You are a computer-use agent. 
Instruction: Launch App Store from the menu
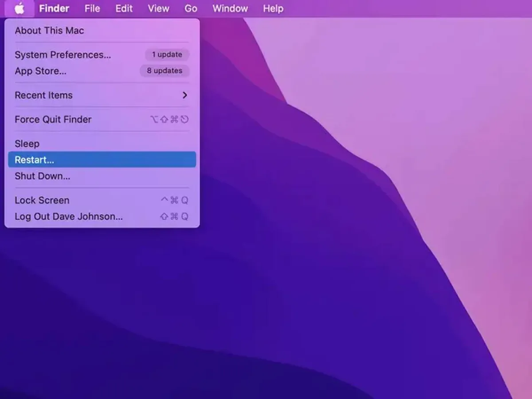(40, 71)
